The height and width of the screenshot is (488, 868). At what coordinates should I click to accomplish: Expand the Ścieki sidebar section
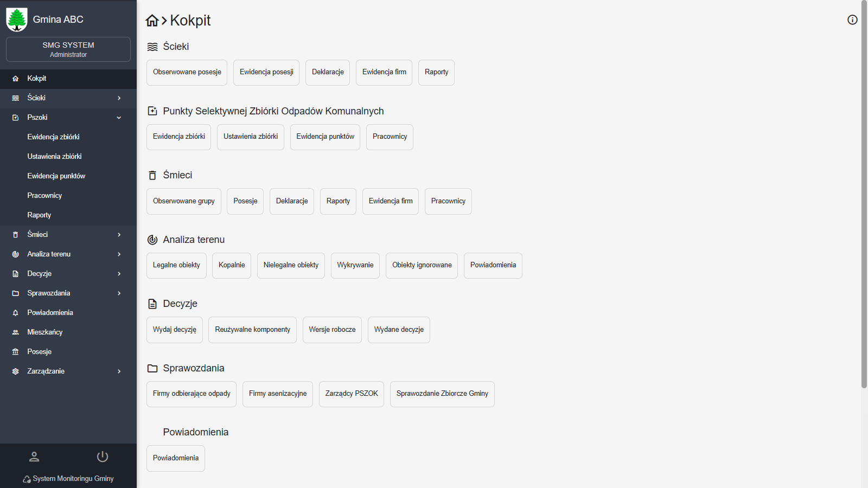pos(119,98)
